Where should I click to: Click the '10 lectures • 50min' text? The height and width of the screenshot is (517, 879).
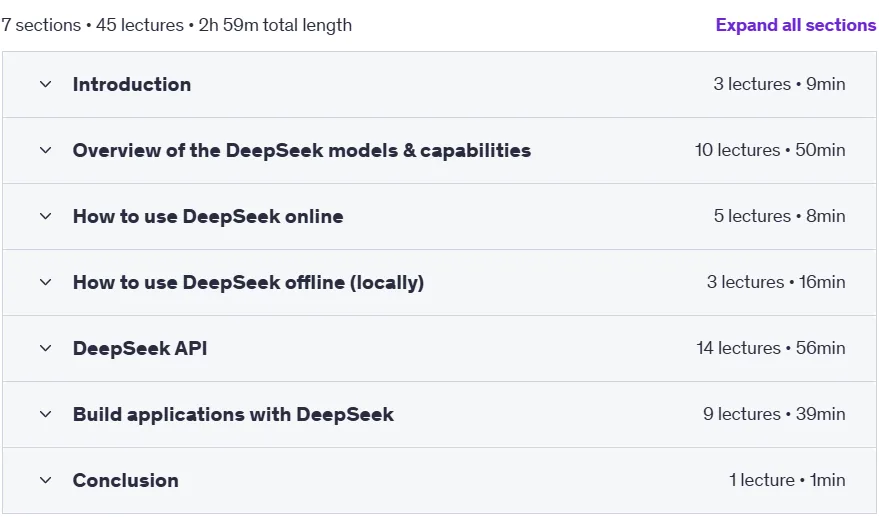[x=770, y=150]
